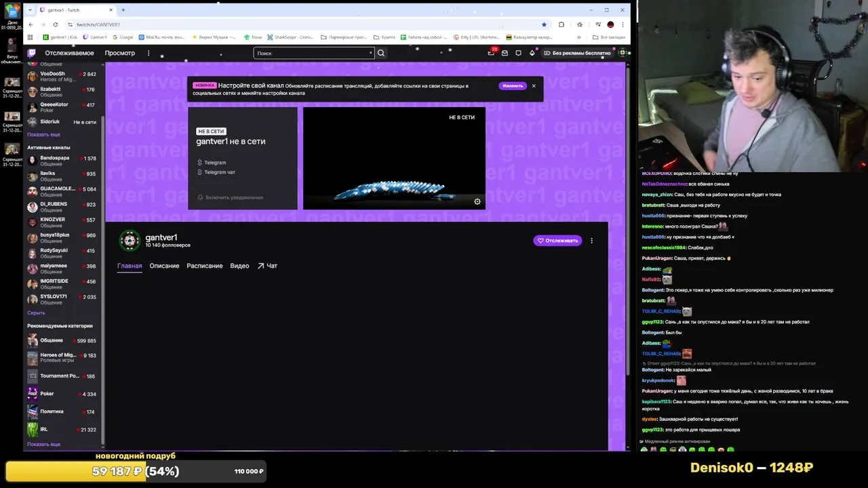Click the offline video player thumbnail

click(394, 158)
